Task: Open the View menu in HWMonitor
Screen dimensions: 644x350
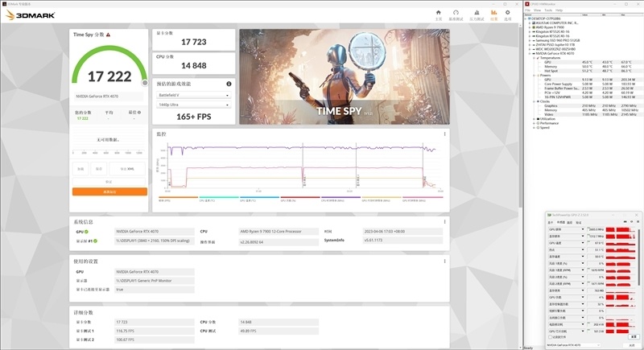Action: coord(537,10)
